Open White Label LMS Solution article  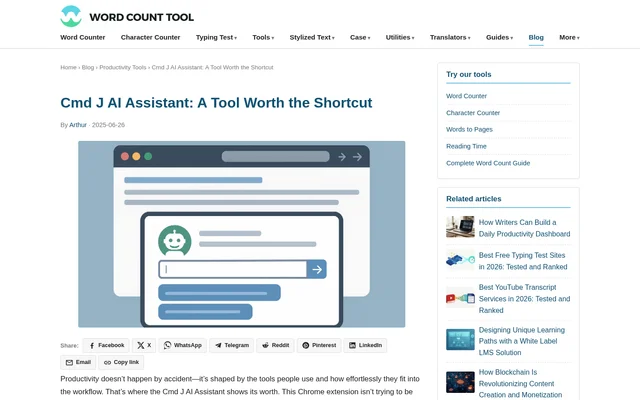pyautogui.click(x=522, y=341)
